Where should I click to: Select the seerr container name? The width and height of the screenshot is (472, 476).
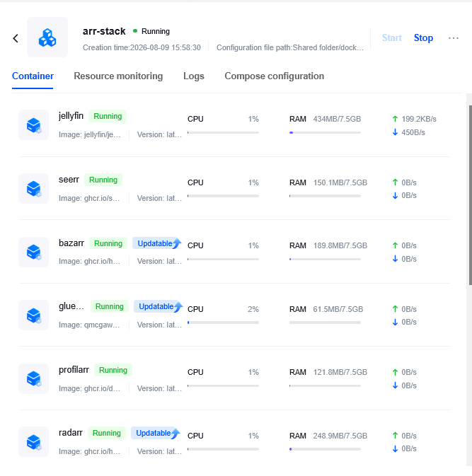(69, 180)
